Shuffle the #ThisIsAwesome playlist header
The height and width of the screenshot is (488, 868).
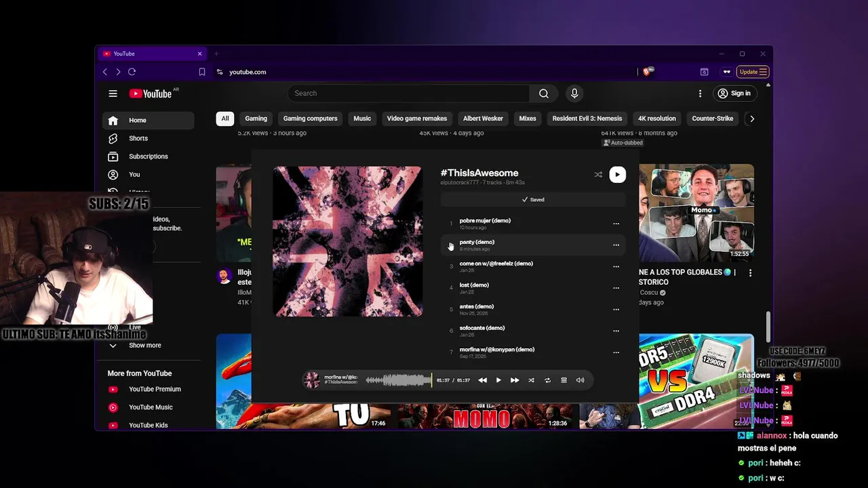(x=598, y=175)
